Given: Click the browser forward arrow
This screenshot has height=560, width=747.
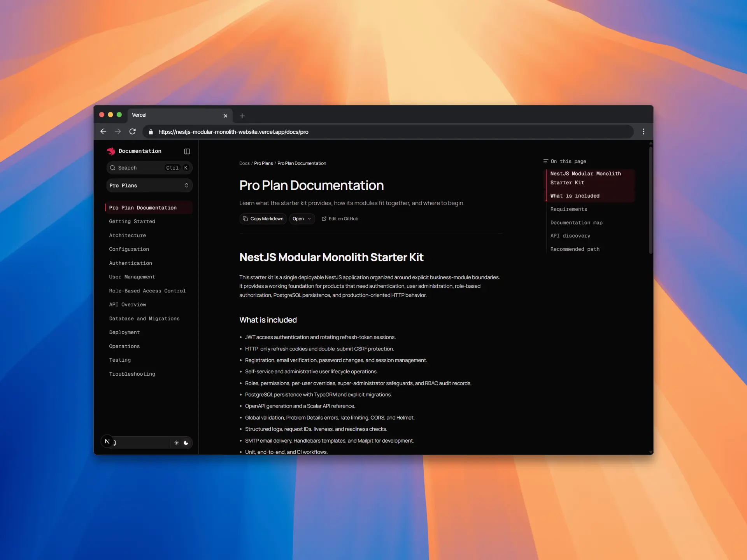Looking at the screenshot, I should (x=118, y=131).
